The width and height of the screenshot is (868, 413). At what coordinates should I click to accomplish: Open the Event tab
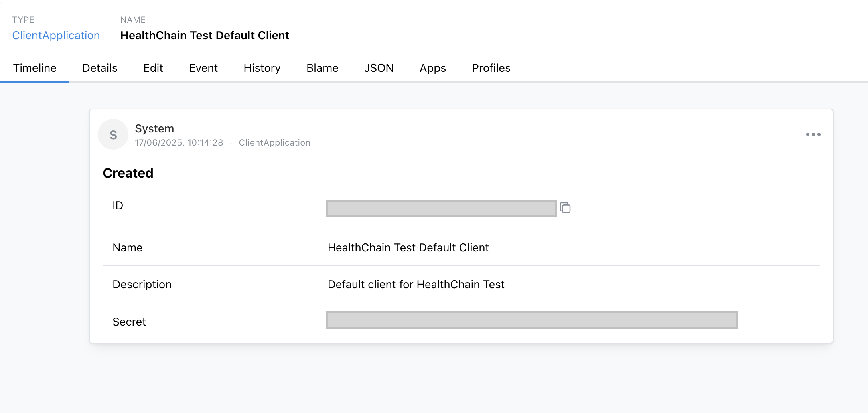pos(203,68)
